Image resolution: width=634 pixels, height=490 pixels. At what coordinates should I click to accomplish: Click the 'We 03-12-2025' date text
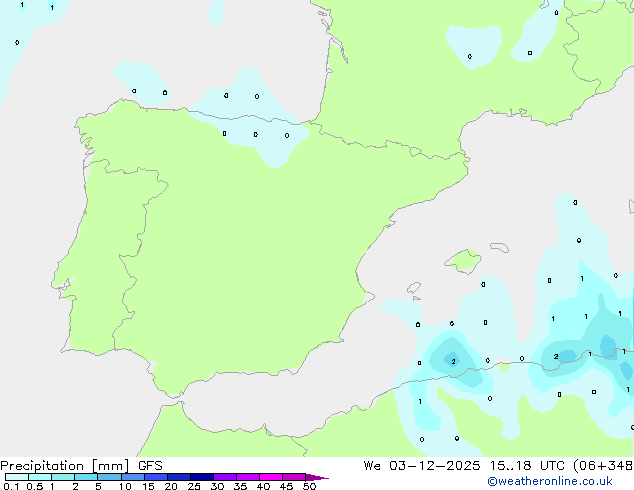[x=422, y=466]
